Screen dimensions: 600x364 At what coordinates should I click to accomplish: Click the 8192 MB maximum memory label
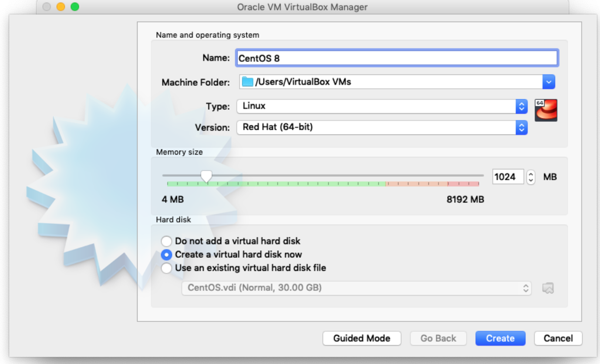tap(465, 200)
